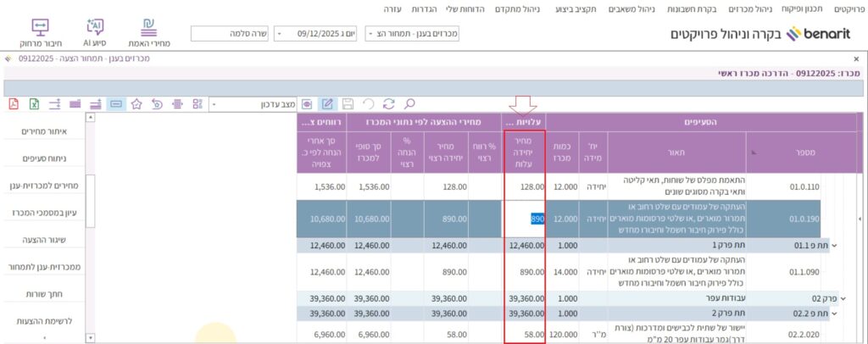The height and width of the screenshot is (344, 868).
Task: Export the table to Excel
Action: [34, 104]
